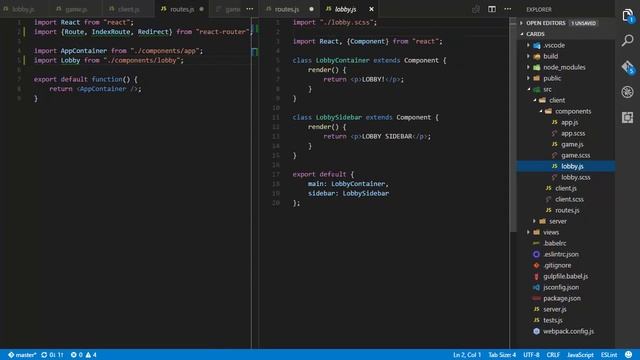
Task: Click CRLF line ending in the status bar
Action: point(553,355)
